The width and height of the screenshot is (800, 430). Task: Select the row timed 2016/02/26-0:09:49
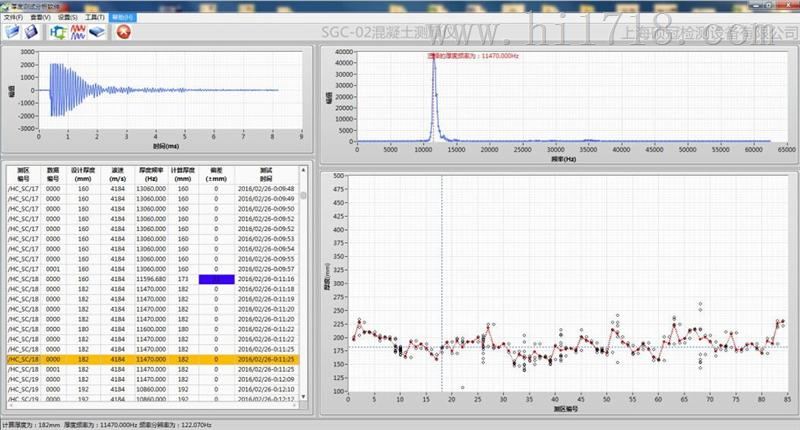click(153, 199)
